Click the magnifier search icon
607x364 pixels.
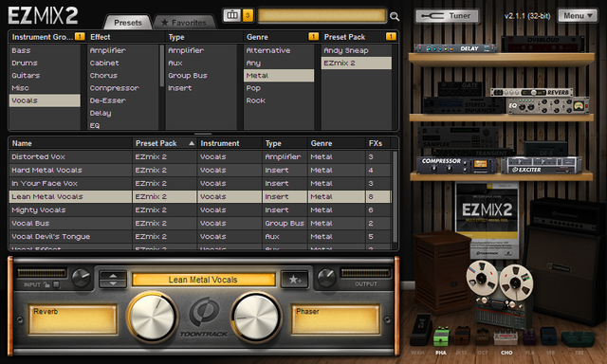395,16
